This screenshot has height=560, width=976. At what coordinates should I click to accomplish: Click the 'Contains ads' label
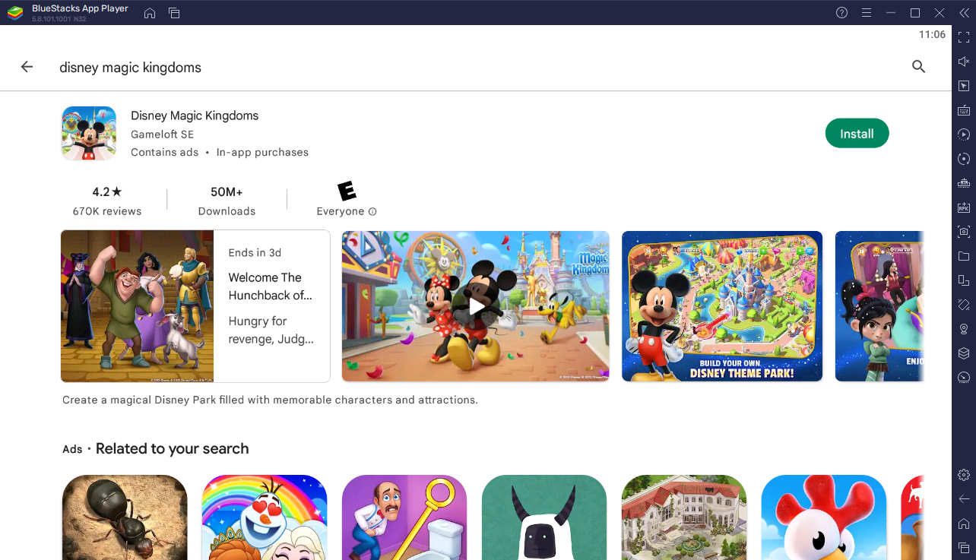(x=164, y=152)
